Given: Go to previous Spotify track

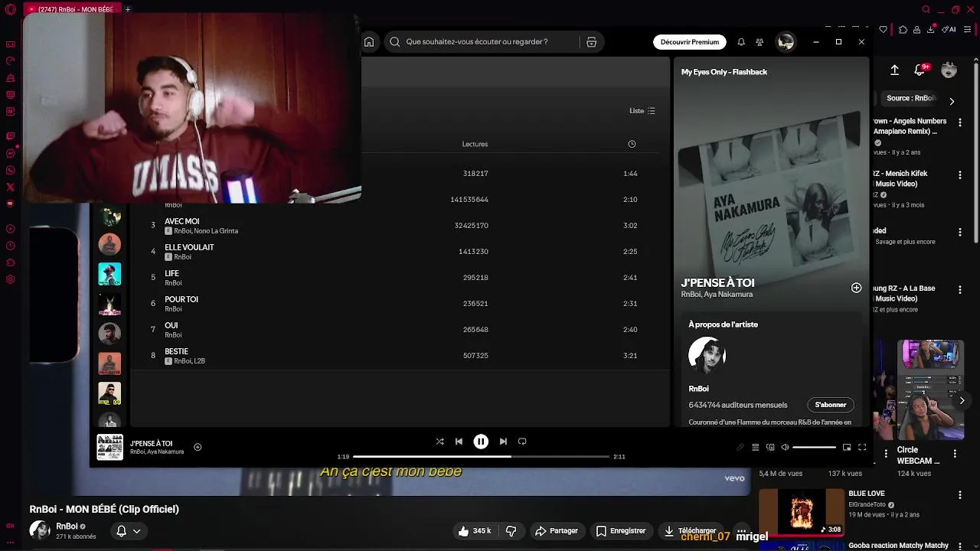Looking at the screenshot, I should pos(459,442).
